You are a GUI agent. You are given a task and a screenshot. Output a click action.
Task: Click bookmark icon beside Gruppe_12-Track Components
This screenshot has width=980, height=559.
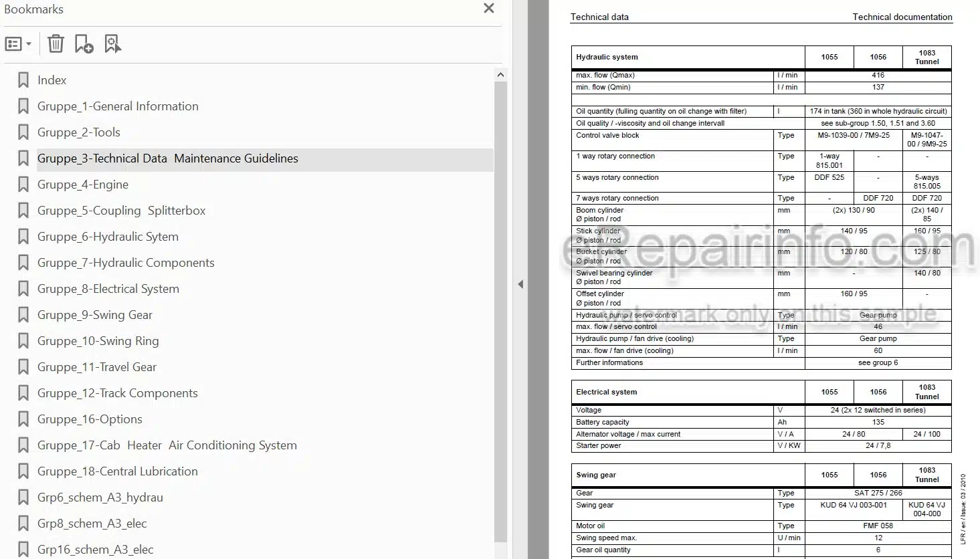click(23, 393)
